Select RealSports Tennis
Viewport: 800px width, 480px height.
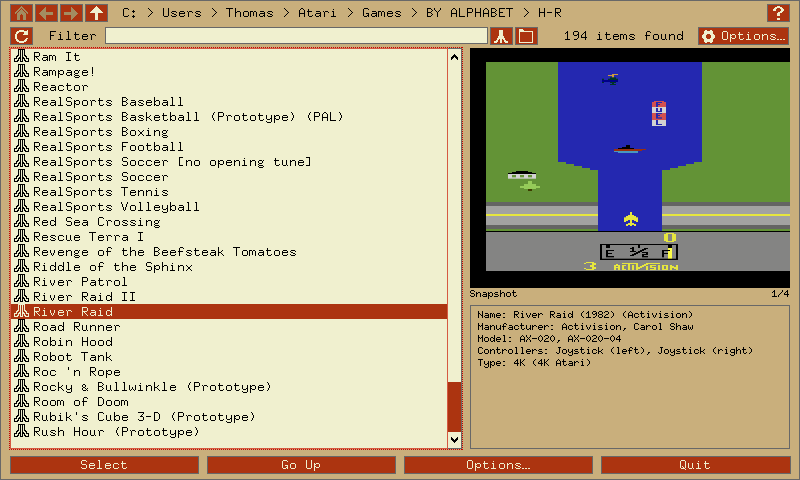pyautogui.click(x=229, y=192)
